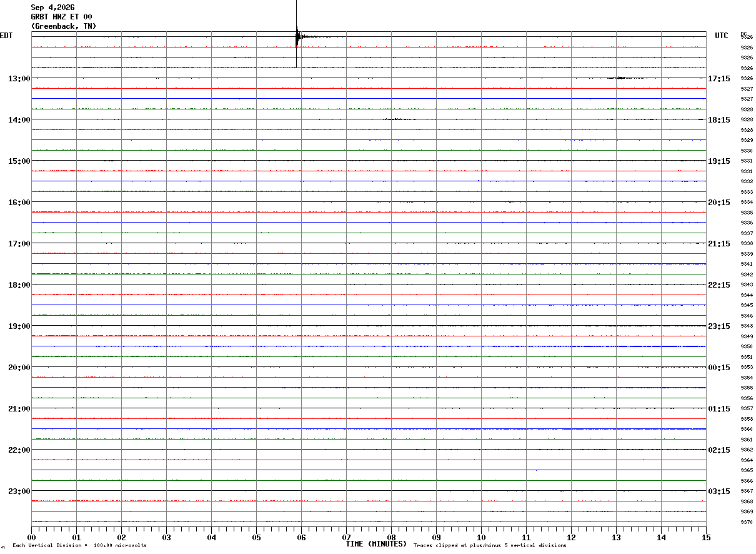Viewport: 756px width, 554px height.
Task: Click the Sep 4,2026 date header
Action: click(52, 8)
